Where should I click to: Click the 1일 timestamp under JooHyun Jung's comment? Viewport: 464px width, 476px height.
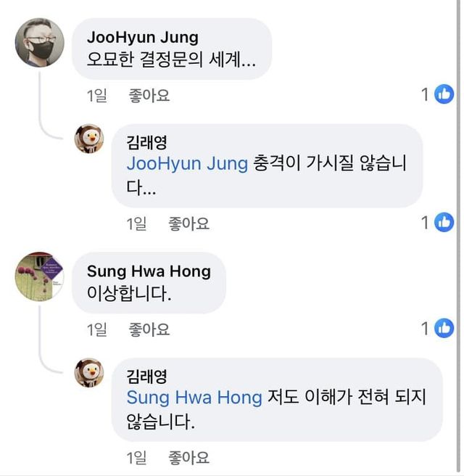tap(96, 95)
